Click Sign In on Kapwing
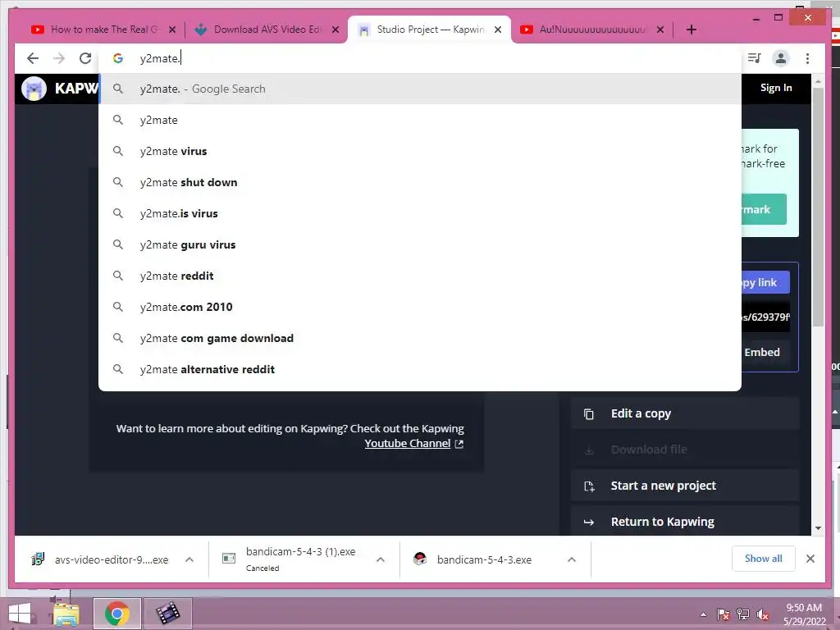The width and height of the screenshot is (840, 630). pos(776,88)
